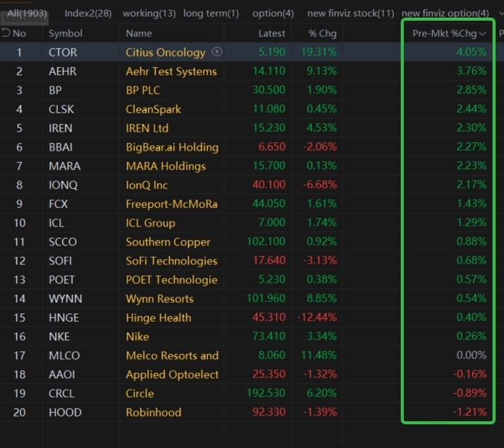
Task: Sort by the % Chg column header
Action: pyautogui.click(x=323, y=34)
